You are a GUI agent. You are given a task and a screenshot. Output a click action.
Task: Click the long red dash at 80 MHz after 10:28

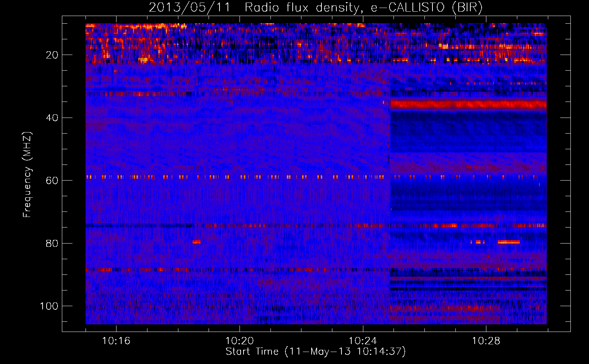(509, 242)
